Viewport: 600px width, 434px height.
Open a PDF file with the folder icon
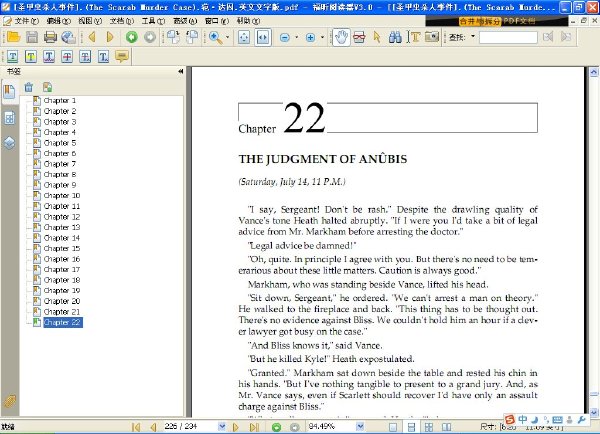13,37
